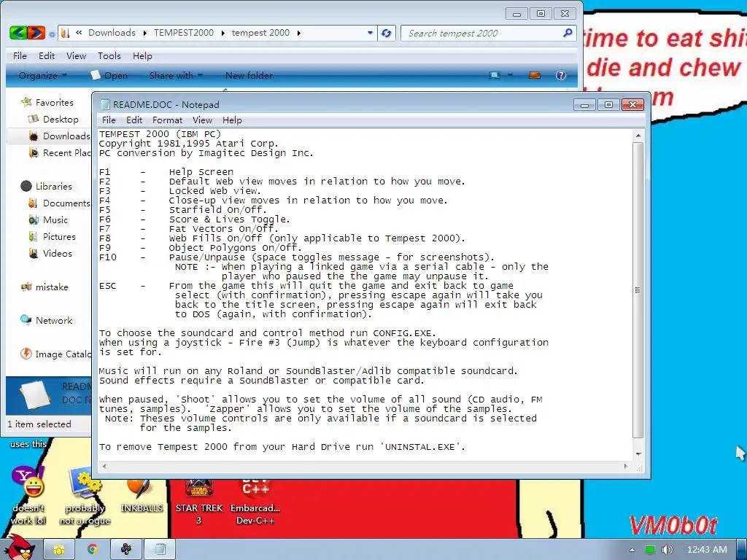Click the folder icon in the address bar

pos(66,33)
